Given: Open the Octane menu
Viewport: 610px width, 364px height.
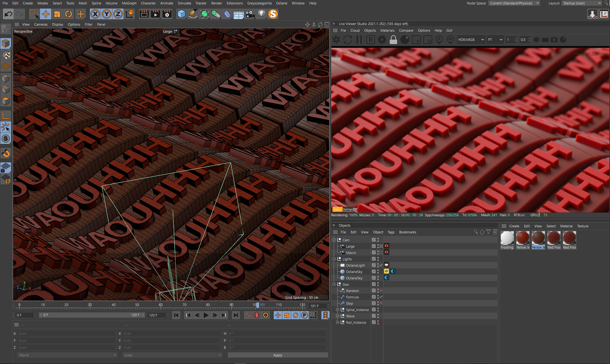Looking at the screenshot, I should [281, 3].
